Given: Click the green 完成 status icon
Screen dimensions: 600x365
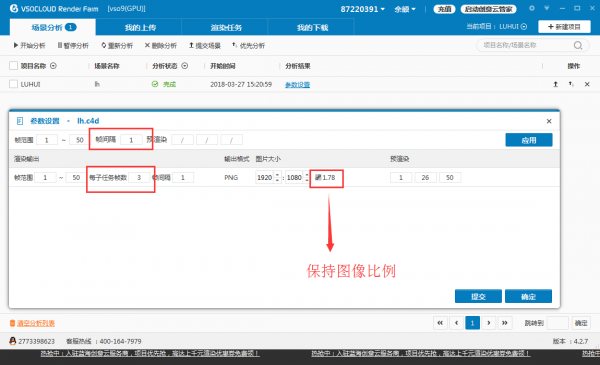Looking at the screenshot, I should point(155,84).
